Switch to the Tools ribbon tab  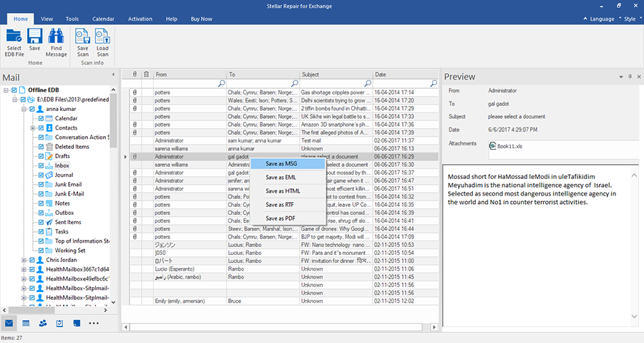tap(72, 18)
